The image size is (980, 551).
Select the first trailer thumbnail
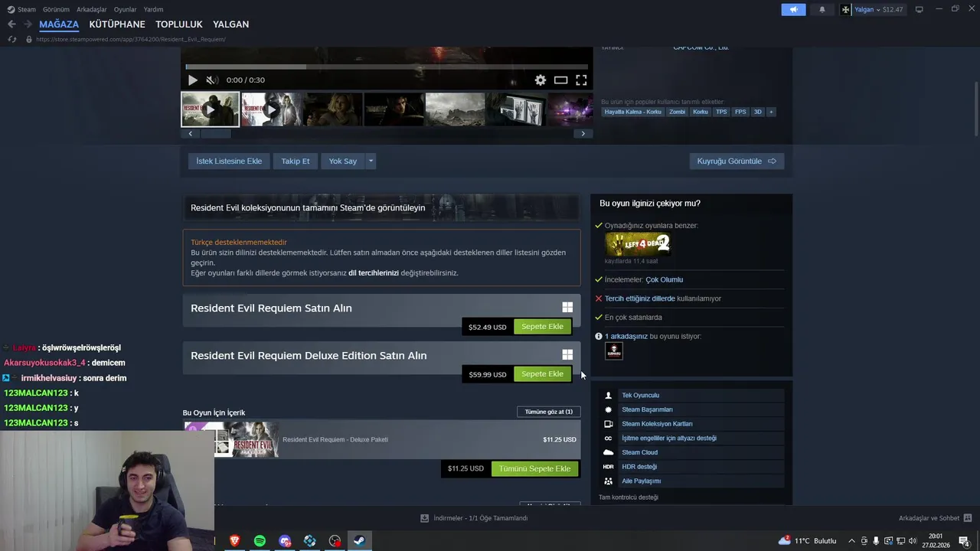point(210,109)
